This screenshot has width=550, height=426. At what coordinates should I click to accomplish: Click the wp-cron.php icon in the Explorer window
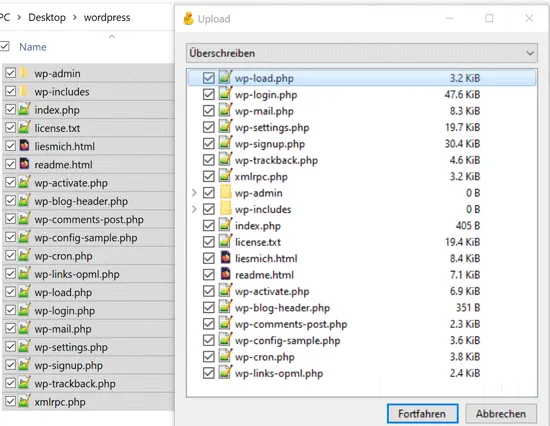pos(24,255)
